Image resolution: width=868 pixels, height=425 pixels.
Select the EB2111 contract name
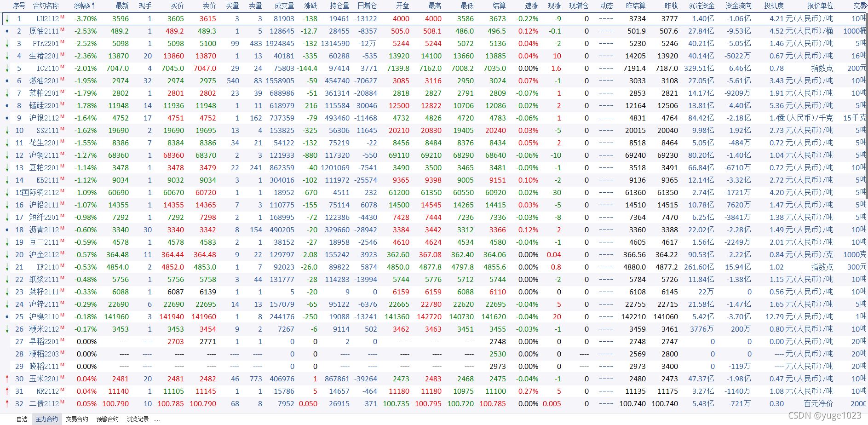(48, 180)
